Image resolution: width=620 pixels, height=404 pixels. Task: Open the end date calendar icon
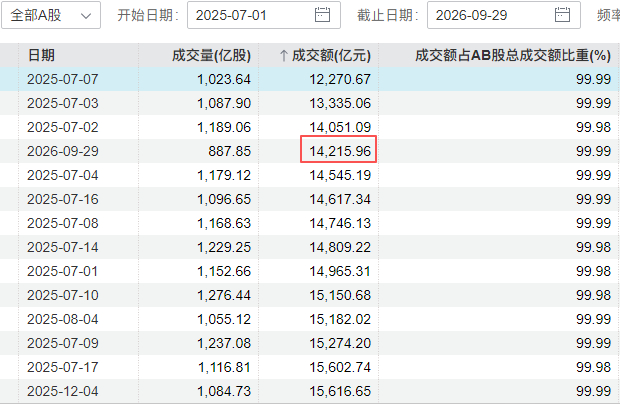coord(562,15)
